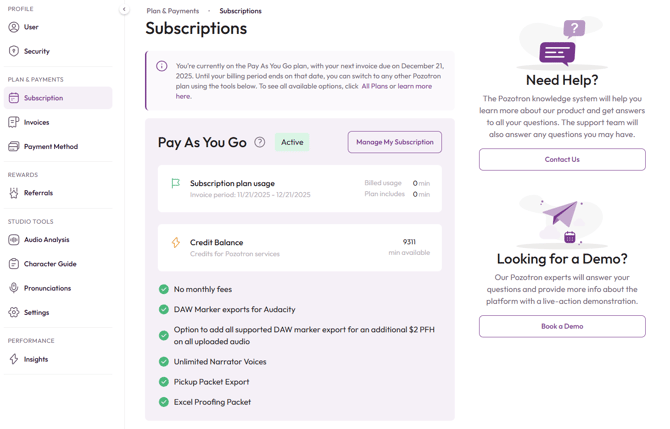Click the Credit Balance card
The image size is (670, 429).
(299, 247)
